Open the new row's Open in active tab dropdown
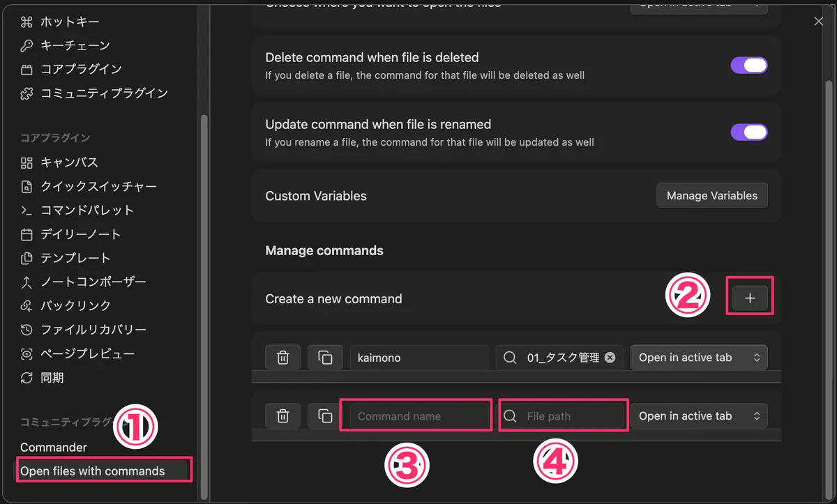 [x=699, y=416]
